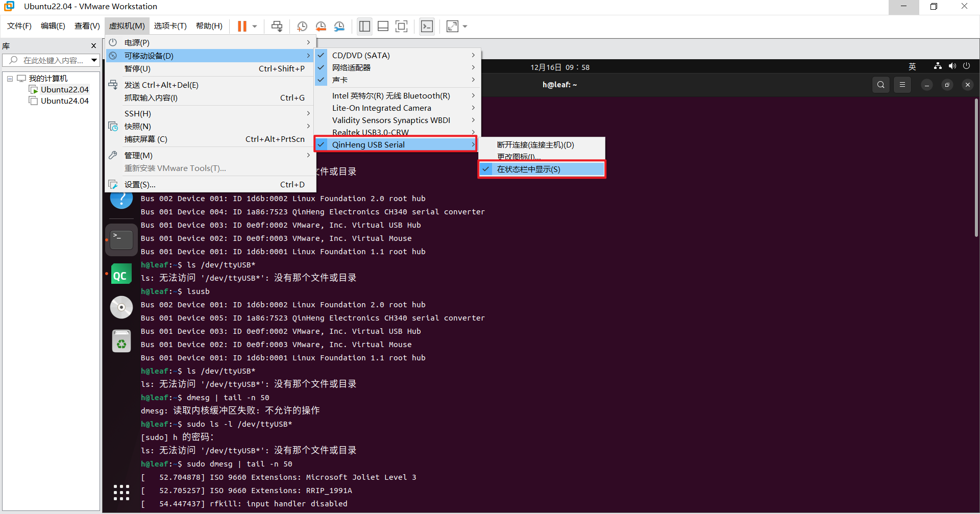Image resolution: width=980 pixels, height=514 pixels.
Task: Click the pause virtual machine toolbar icon
Action: pos(242,26)
